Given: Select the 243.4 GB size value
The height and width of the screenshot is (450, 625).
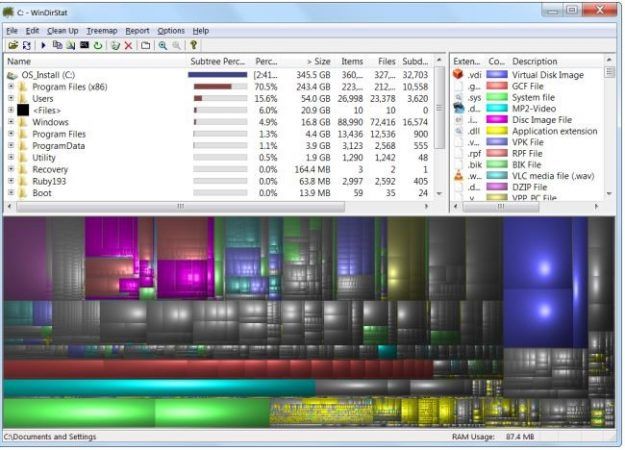Looking at the screenshot, I should tap(313, 86).
